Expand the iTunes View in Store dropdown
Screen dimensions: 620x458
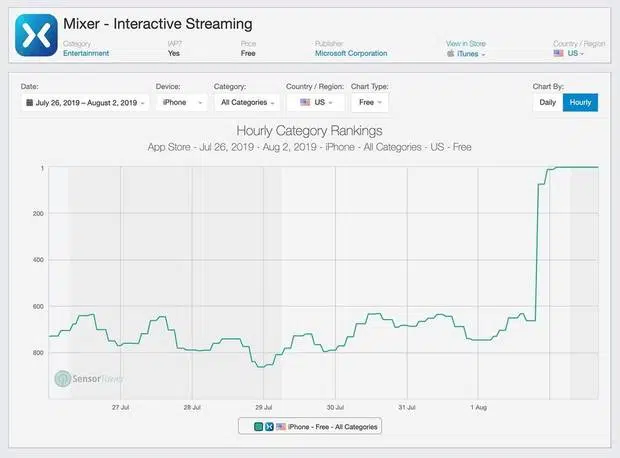pos(466,53)
